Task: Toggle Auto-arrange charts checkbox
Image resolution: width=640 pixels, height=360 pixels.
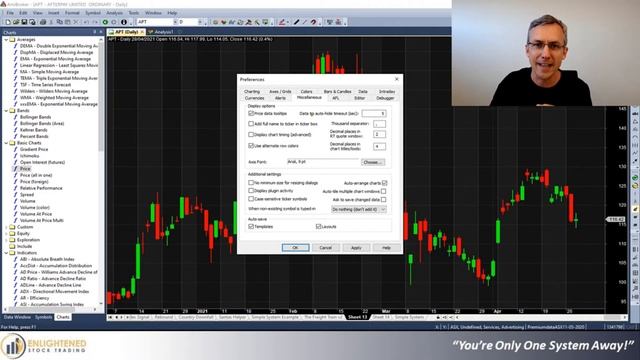Action: click(384, 183)
